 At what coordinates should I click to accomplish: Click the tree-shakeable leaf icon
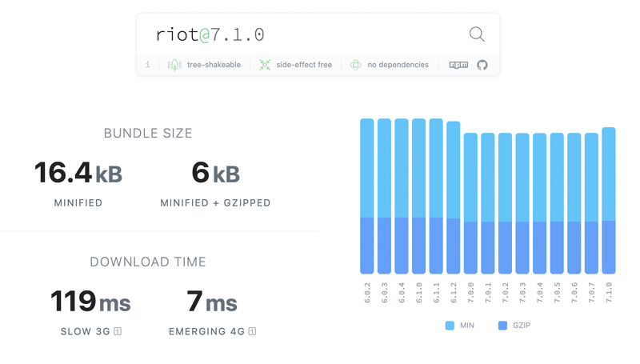coord(174,65)
